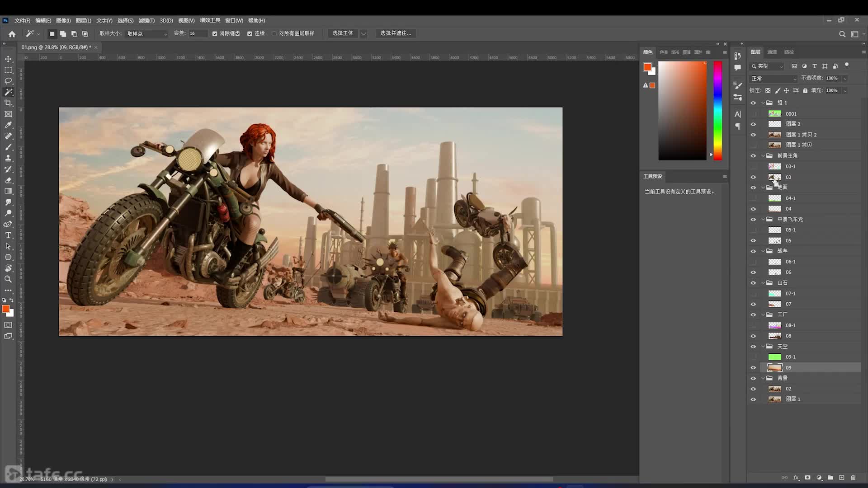Select the Rectangular Marquee tool
Image resolution: width=868 pixels, height=488 pixels.
(8, 70)
